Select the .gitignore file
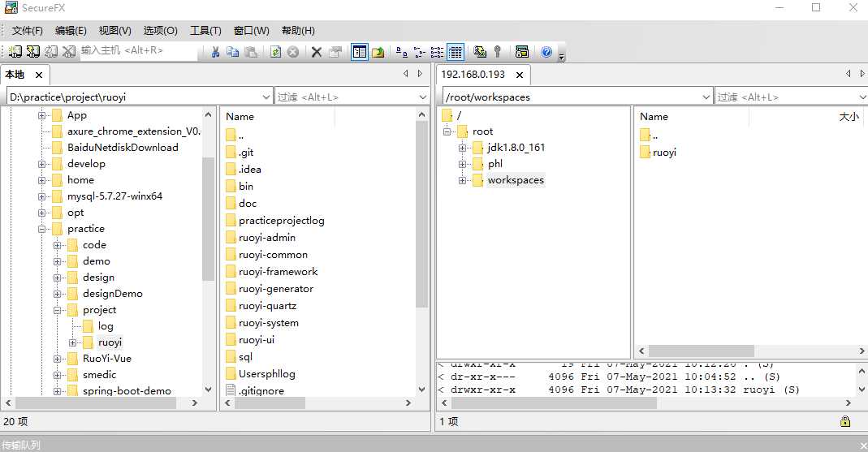The width and height of the screenshot is (868, 452). click(x=261, y=390)
